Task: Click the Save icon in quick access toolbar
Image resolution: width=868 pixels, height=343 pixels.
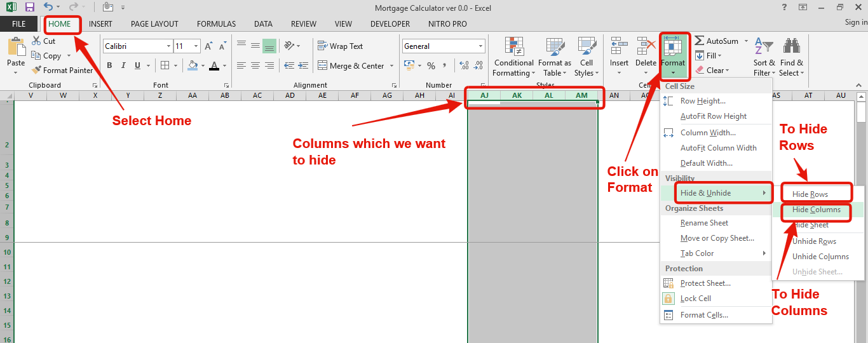Action: point(29,7)
